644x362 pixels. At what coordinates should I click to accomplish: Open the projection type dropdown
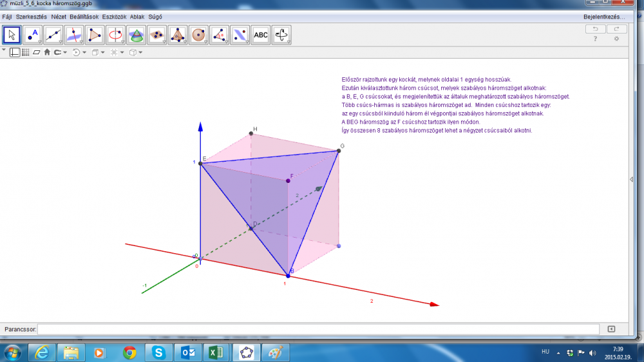click(136, 52)
